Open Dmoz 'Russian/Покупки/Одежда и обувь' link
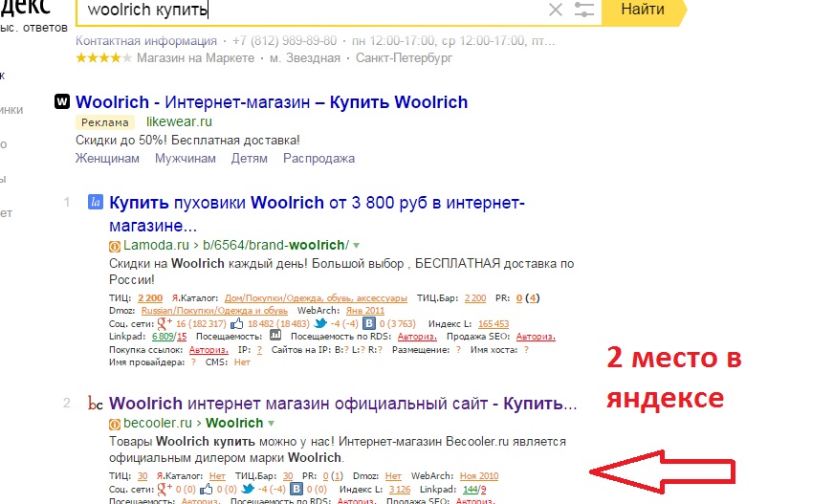Image resolution: width=834 pixels, height=504 pixels. (x=214, y=311)
